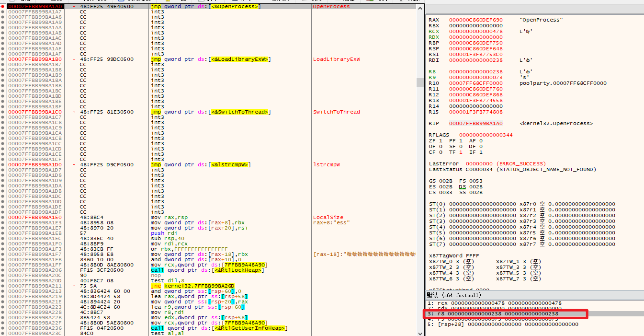Select the R13 register value 000001F3FB774558

click(476, 101)
